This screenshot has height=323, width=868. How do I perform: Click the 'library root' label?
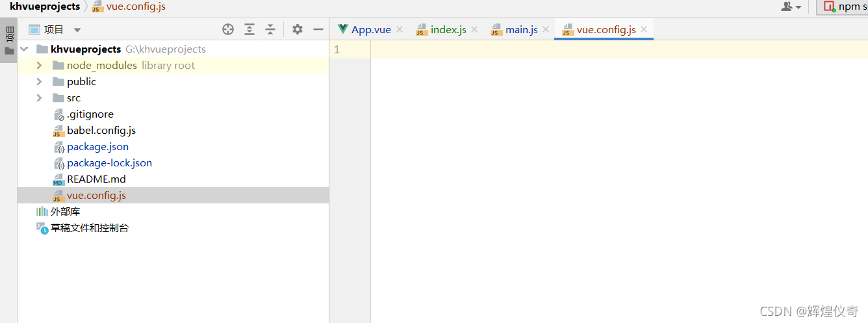click(168, 66)
